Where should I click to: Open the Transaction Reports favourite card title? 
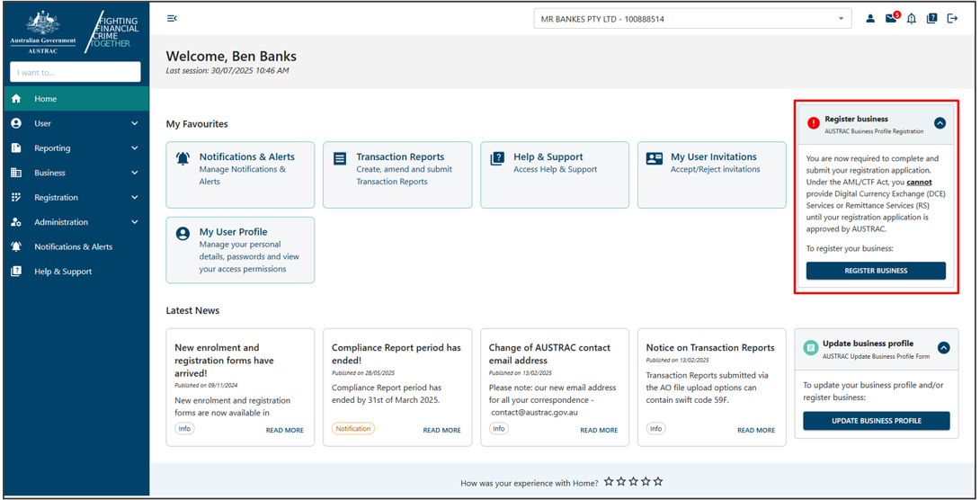tap(400, 156)
